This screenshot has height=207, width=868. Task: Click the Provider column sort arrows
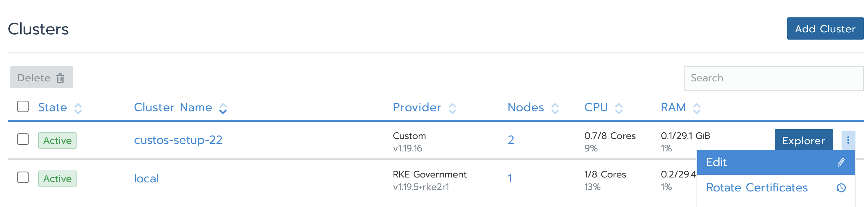(x=452, y=108)
